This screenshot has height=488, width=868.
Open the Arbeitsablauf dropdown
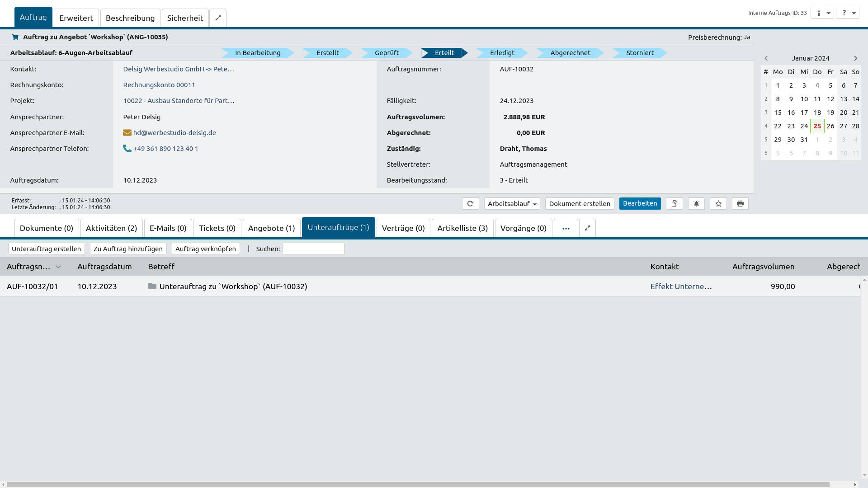(x=512, y=204)
